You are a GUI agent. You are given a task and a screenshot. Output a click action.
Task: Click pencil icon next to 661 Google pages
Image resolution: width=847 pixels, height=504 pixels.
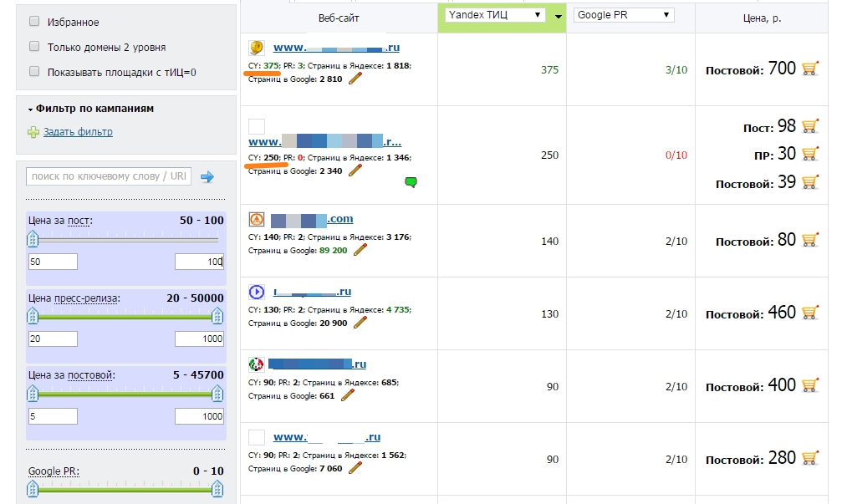click(x=347, y=395)
